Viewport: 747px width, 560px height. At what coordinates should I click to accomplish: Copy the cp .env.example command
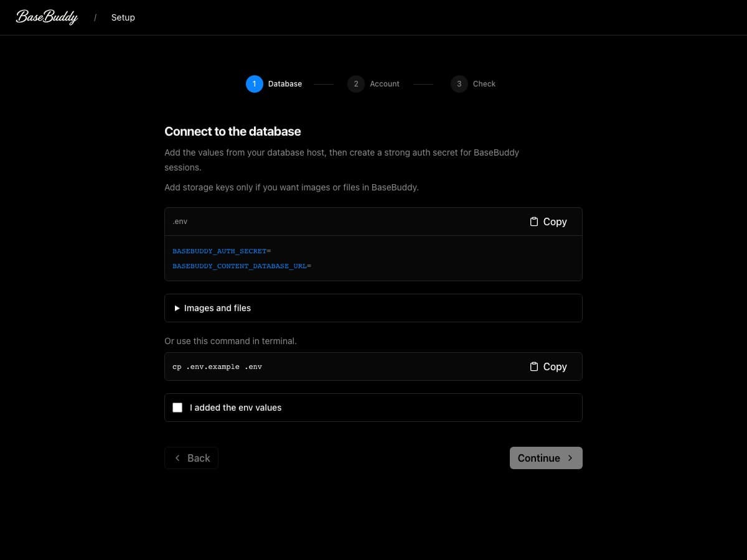point(548,366)
